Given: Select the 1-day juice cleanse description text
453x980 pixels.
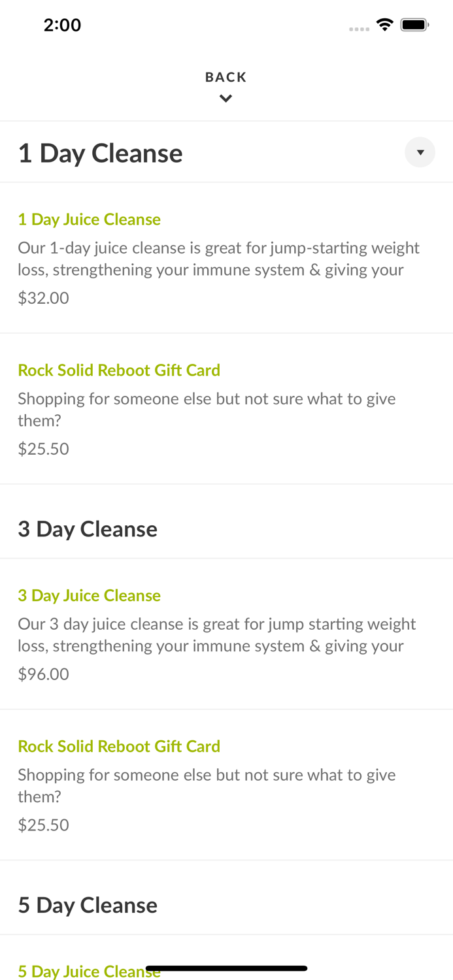Looking at the screenshot, I should click(x=219, y=259).
